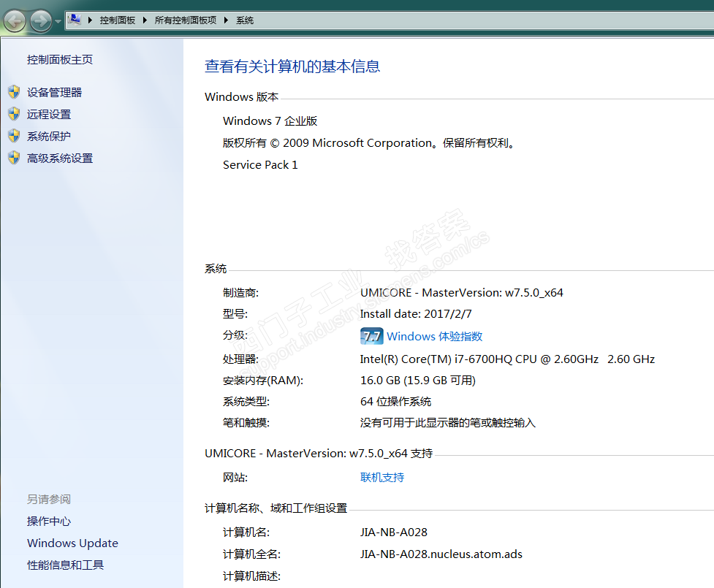Click the Service Pack 1 text

pos(260,165)
